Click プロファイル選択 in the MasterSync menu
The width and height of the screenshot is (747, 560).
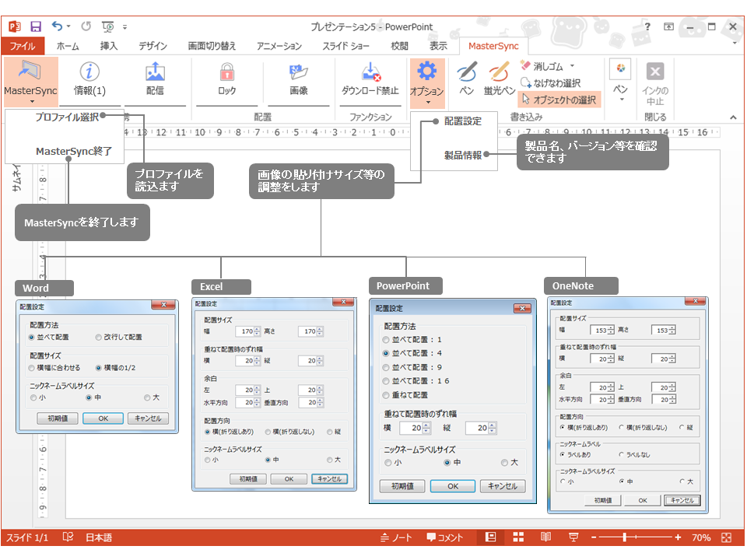67,118
